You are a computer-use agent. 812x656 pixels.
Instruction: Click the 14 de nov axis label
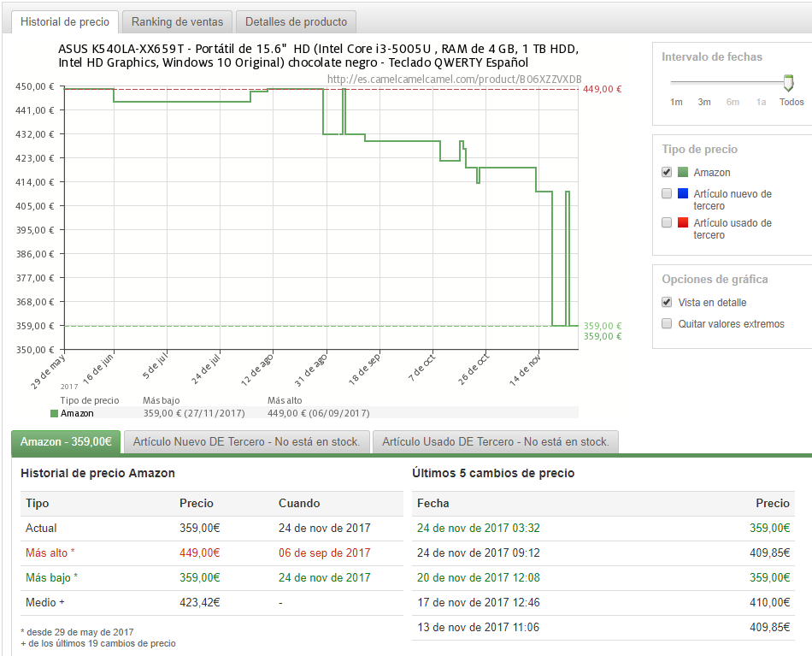click(525, 369)
